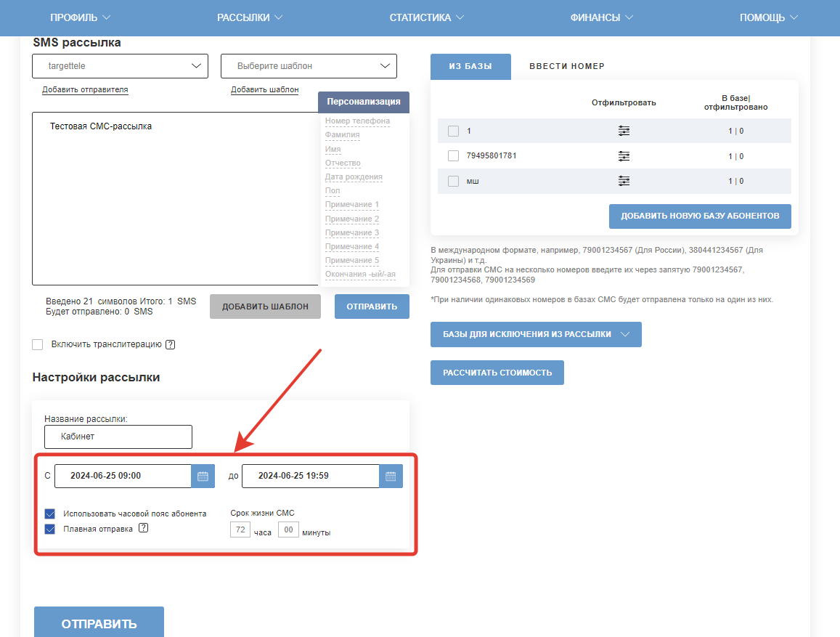Click the gray ДОБАВИТЬ ШАБЛОН button

click(265, 307)
